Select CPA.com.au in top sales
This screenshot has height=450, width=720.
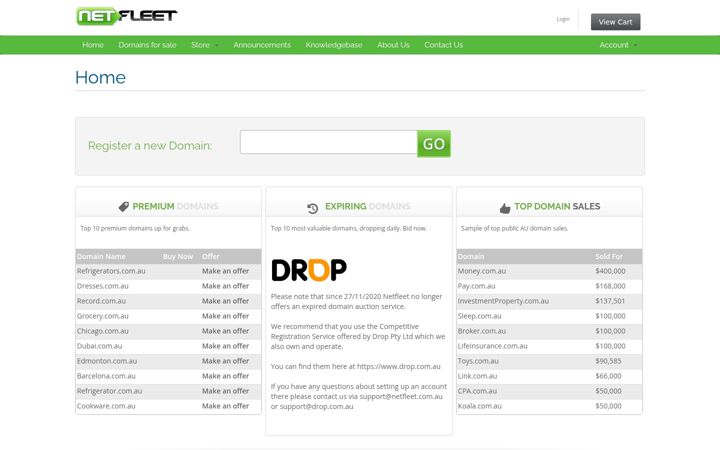coord(477,391)
